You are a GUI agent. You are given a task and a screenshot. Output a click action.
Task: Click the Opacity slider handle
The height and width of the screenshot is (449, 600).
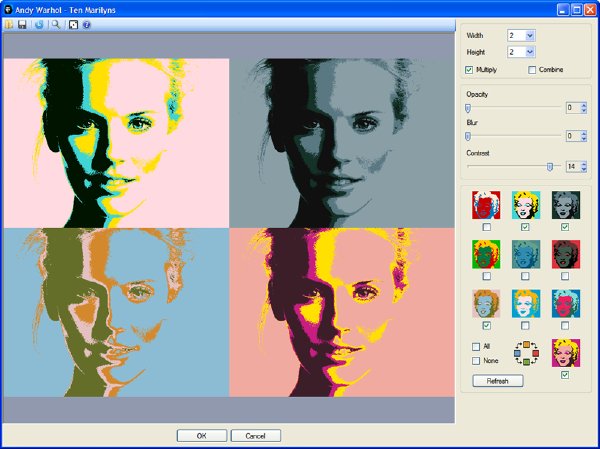coord(468,108)
